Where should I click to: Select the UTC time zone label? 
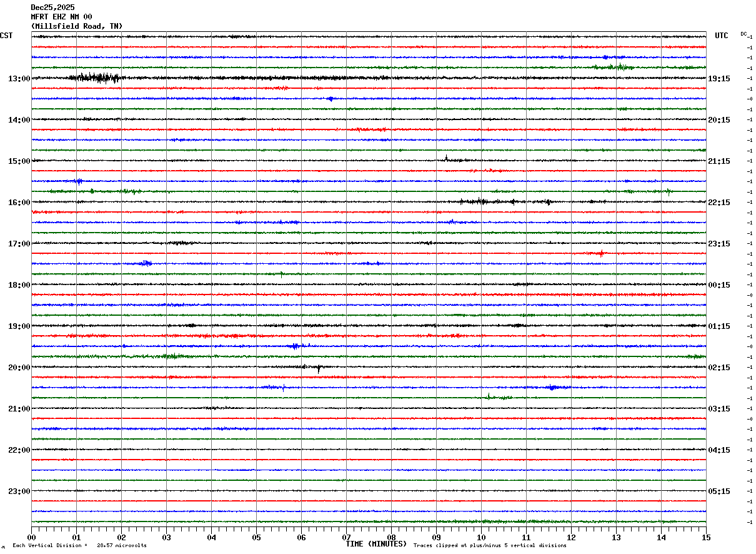[722, 36]
